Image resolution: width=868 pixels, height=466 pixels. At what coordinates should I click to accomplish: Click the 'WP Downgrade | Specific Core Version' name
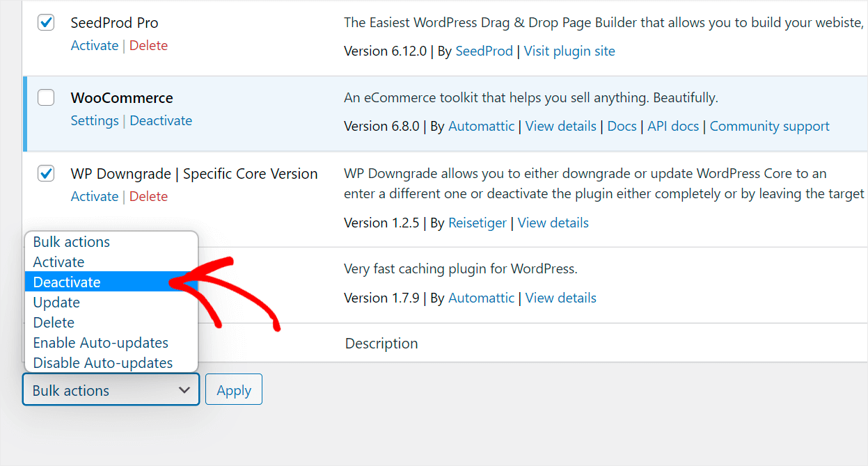click(194, 174)
